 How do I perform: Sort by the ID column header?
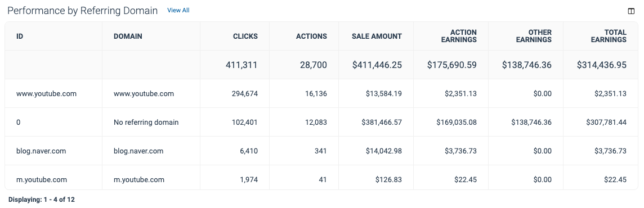(x=20, y=36)
